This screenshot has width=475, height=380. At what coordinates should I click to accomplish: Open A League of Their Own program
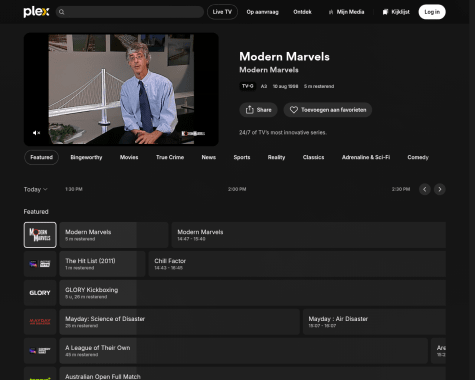click(244, 351)
